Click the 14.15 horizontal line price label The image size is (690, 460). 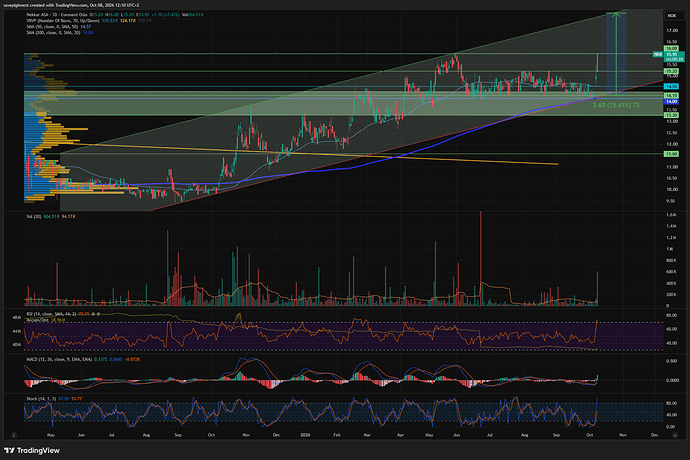pos(671,96)
